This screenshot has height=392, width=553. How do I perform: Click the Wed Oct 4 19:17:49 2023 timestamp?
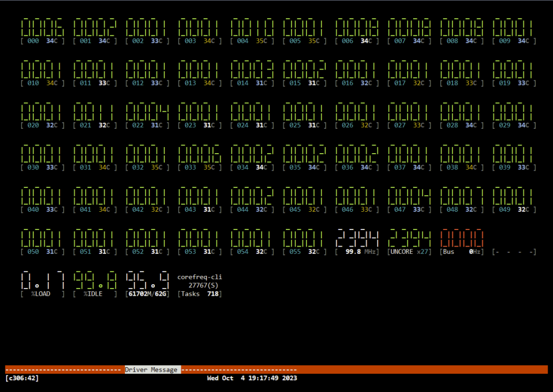click(252, 378)
